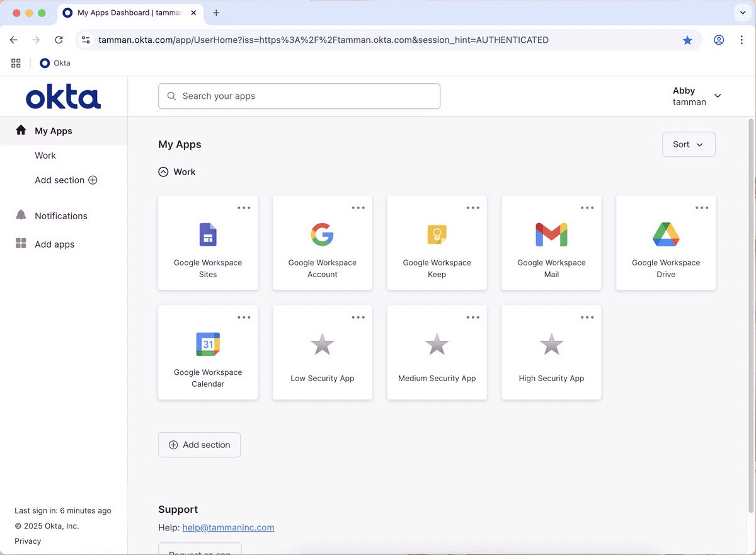756x555 pixels.
Task: Reload the page in Chrome
Action: point(59,40)
